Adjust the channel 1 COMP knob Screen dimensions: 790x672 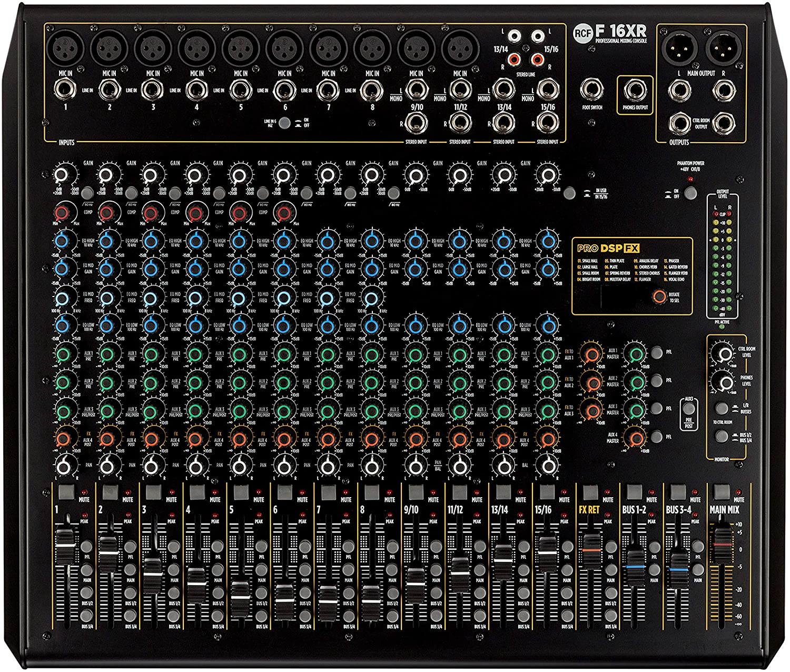(x=62, y=213)
